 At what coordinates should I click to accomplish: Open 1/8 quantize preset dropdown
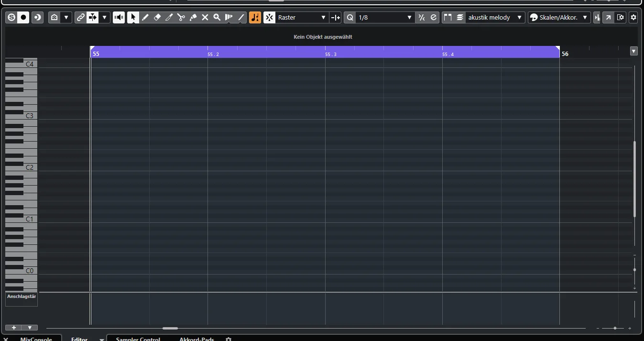(x=385, y=18)
